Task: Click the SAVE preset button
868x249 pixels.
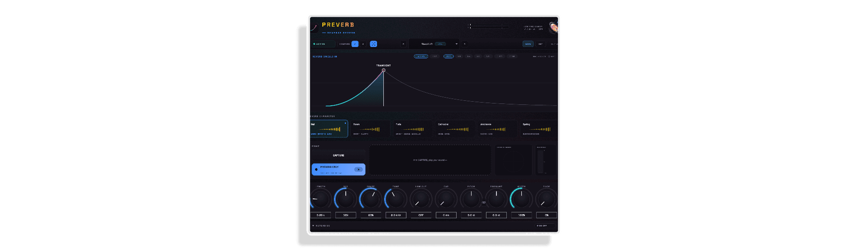Action: [x=528, y=44]
